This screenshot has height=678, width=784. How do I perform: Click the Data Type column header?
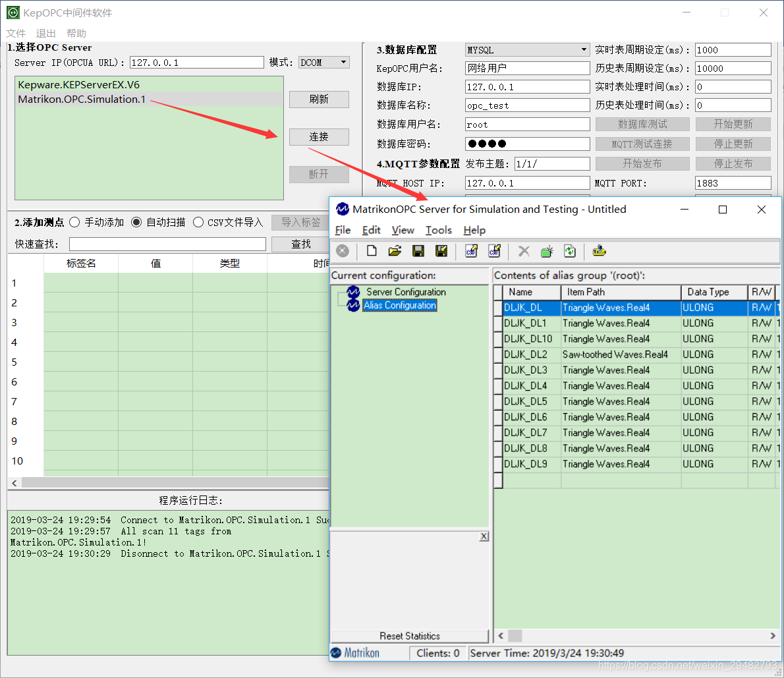click(x=714, y=292)
